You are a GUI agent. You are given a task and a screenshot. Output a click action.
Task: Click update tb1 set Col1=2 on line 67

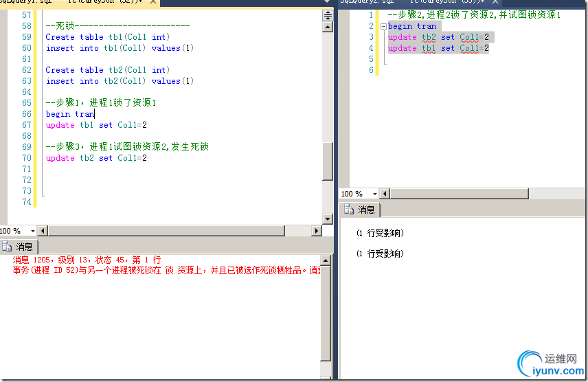[96, 125]
